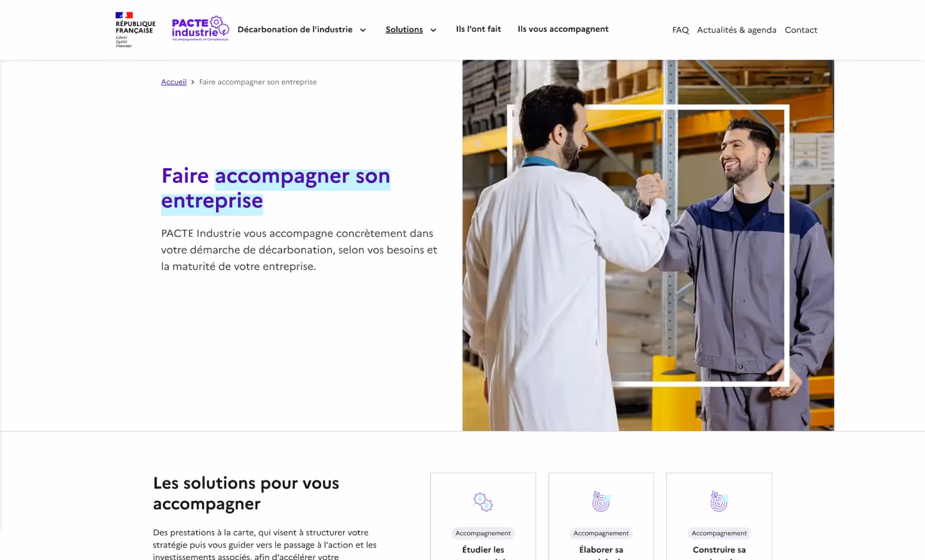The height and width of the screenshot is (560, 925).
Task: Open the Élaborer sa card
Action: pyautogui.click(x=601, y=516)
